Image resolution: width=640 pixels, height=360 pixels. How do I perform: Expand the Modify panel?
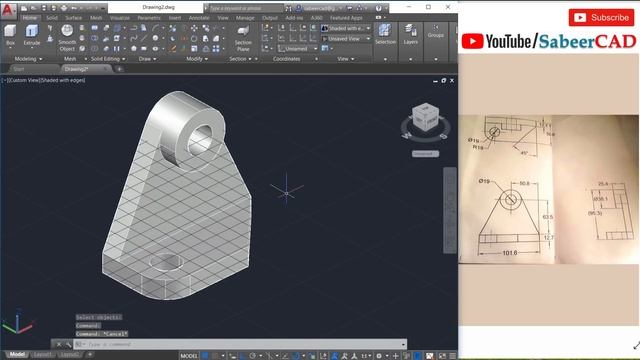pyautogui.click(x=197, y=59)
